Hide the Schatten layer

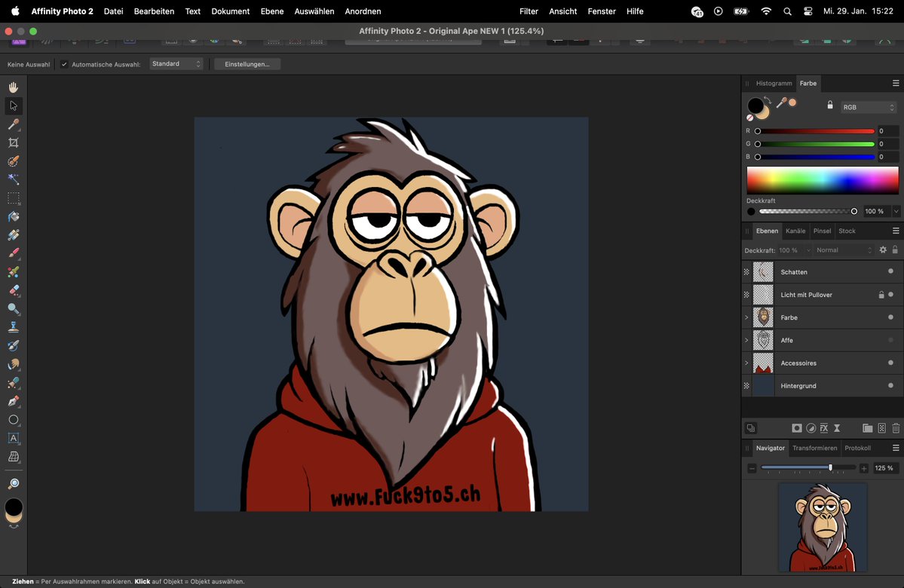(890, 271)
